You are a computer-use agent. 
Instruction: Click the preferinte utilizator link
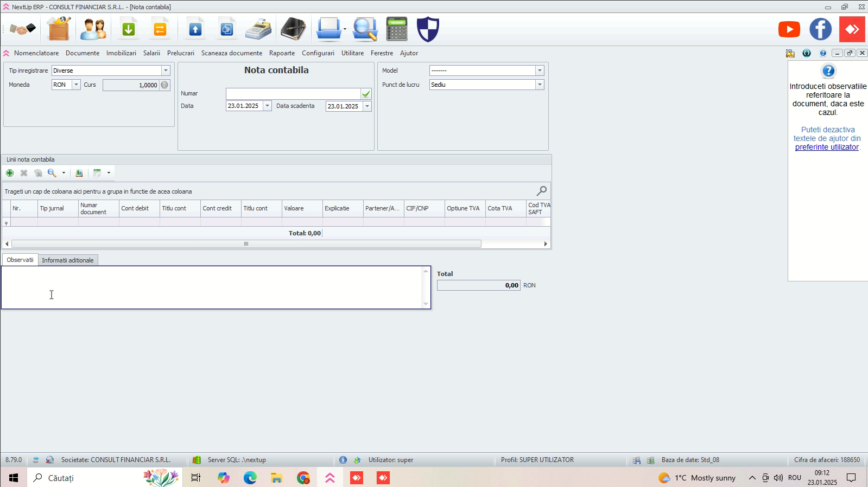point(827,147)
